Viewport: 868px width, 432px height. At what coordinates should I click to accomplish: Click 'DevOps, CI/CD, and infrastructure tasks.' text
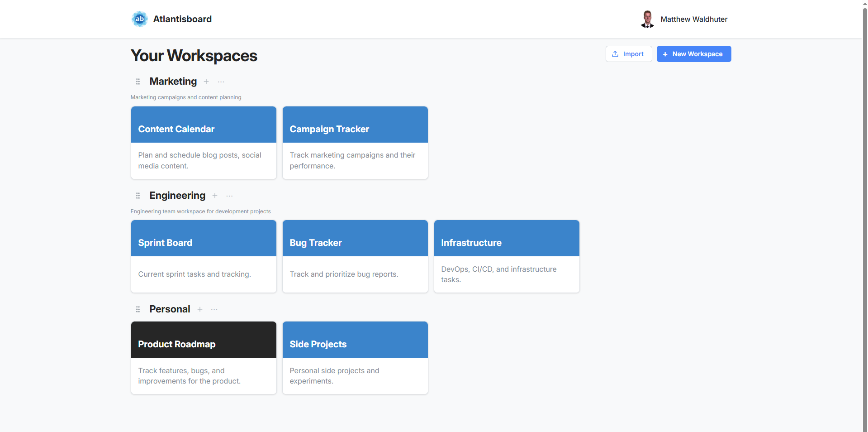tap(499, 274)
